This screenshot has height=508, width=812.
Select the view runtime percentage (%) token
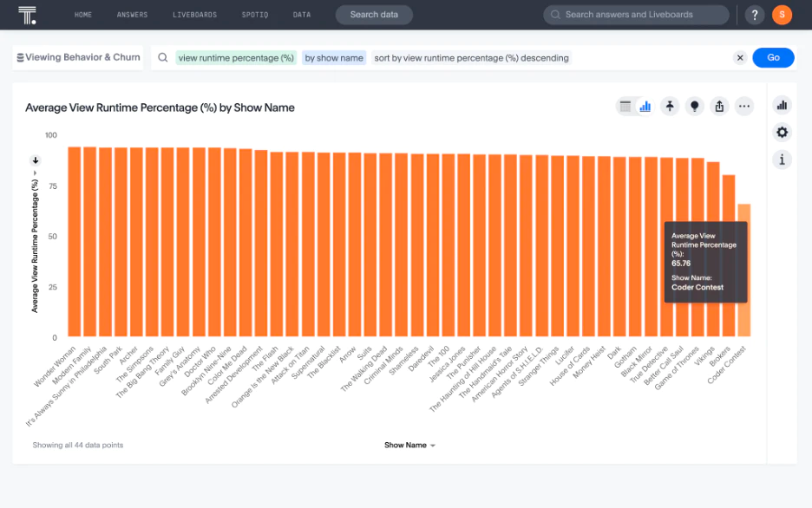[236, 58]
